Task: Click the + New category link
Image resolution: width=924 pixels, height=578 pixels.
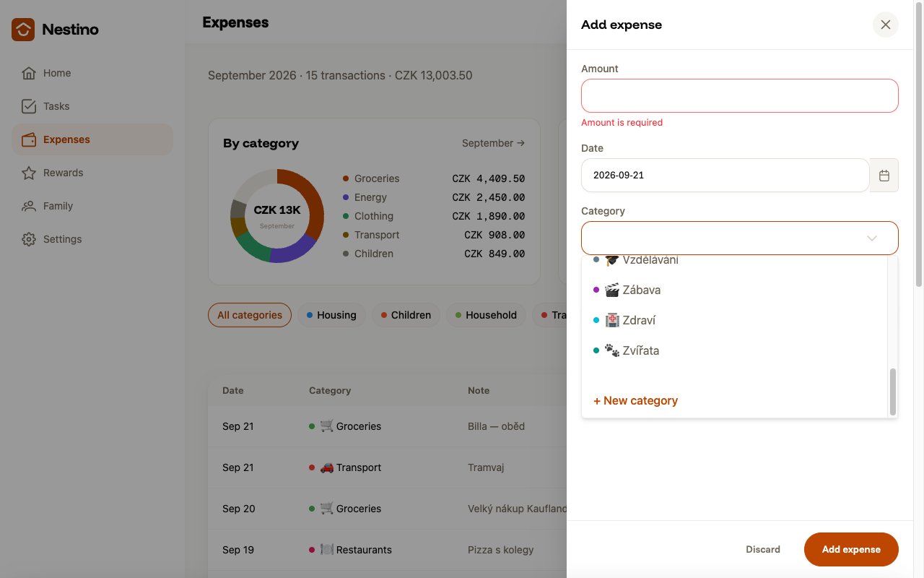Action: 635,400
